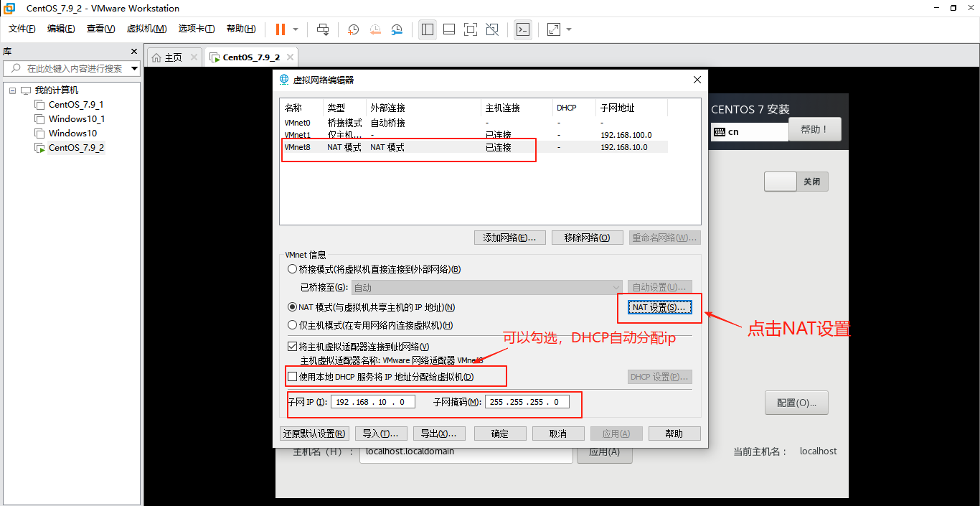Open the 文件(F) menu
Viewport: 980px width, 506px height.
click(22, 29)
